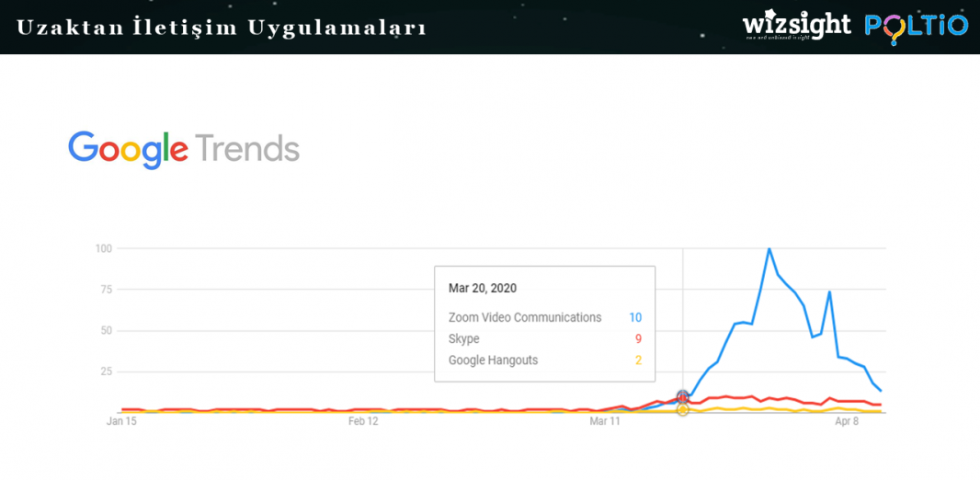Click the 100 y-axis label
The width and height of the screenshot is (980, 480).
[103, 249]
